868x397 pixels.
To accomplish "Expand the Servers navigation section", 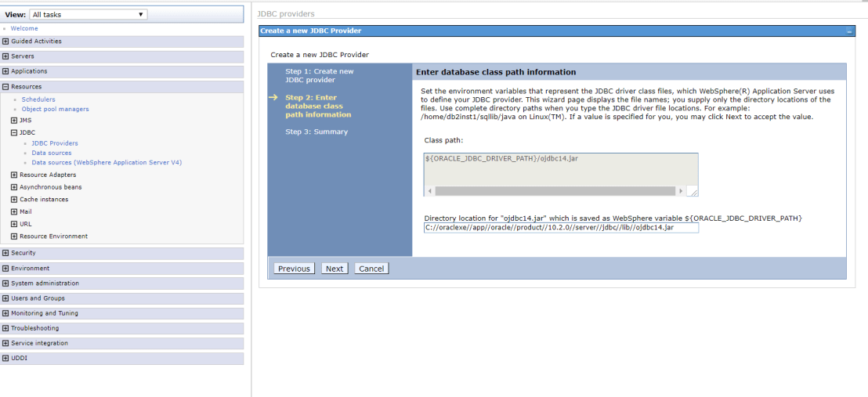I will pos(6,56).
